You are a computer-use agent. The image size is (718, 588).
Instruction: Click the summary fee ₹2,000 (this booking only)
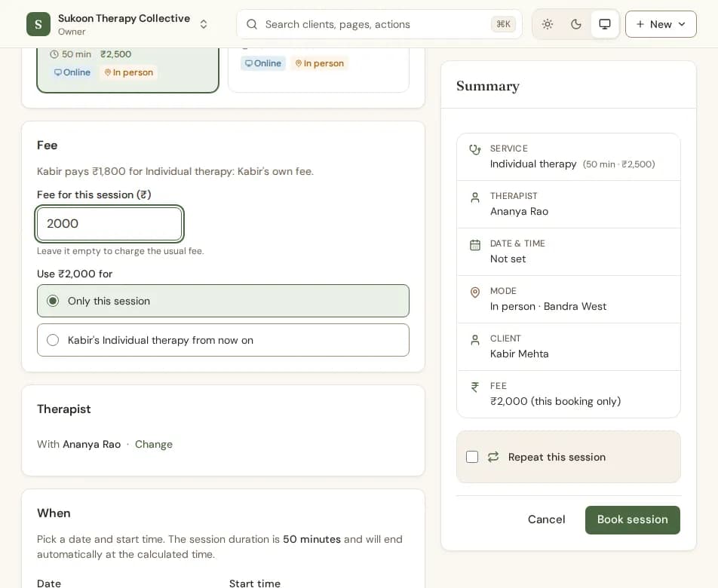[555, 401]
